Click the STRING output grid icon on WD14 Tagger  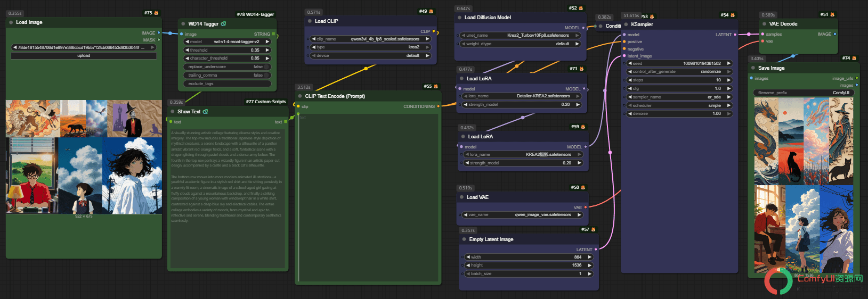click(x=274, y=34)
